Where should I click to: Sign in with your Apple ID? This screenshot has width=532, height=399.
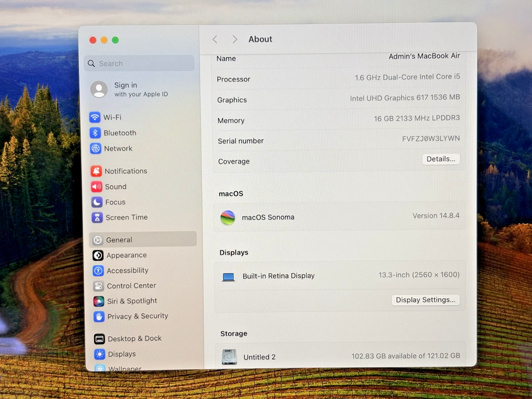click(x=141, y=89)
